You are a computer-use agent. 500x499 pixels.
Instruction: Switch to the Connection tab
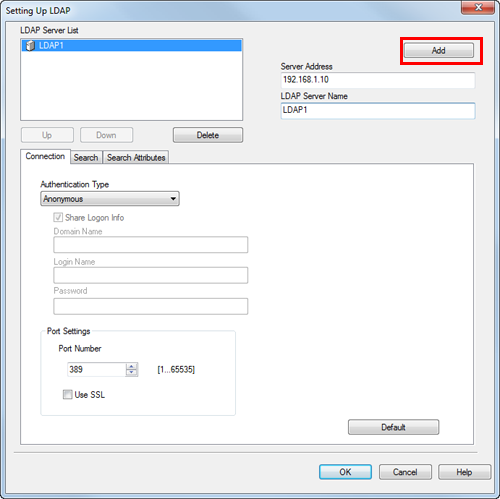coord(45,156)
